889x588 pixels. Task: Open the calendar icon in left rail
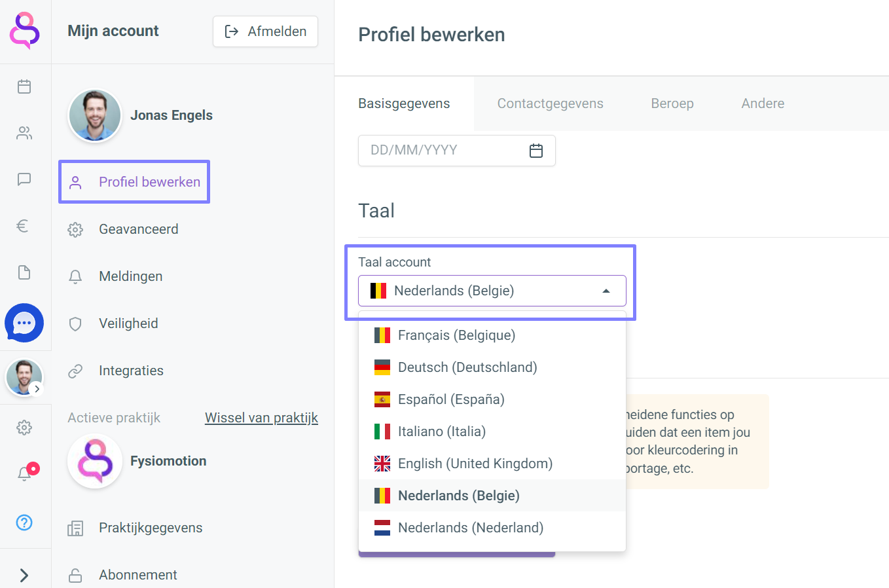[24, 86]
